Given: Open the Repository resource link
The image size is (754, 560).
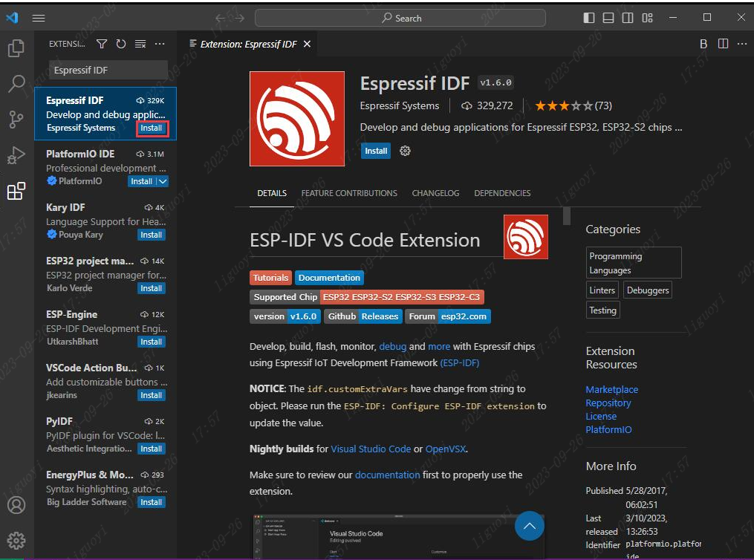Looking at the screenshot, I should pos(608,403).
